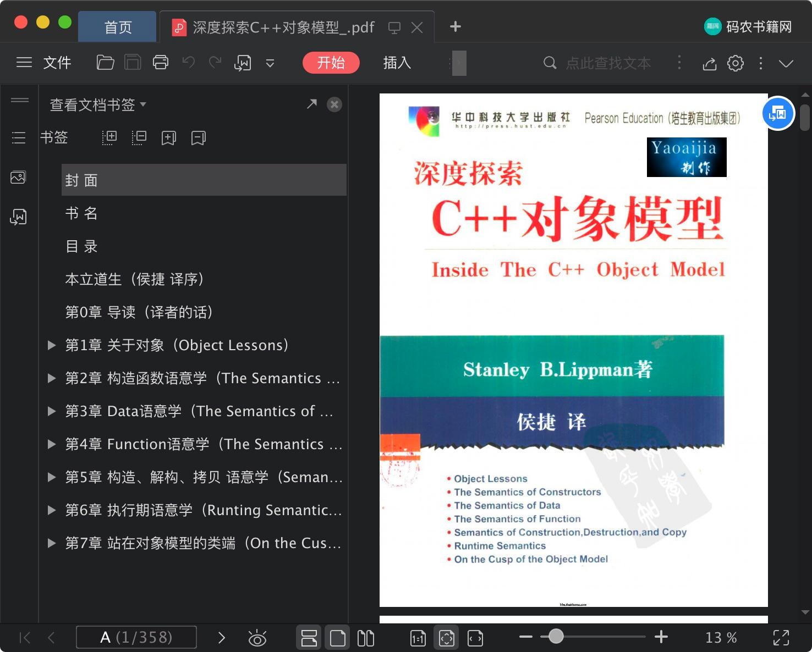
Task: Click the save disk icon
Action: 133,63
